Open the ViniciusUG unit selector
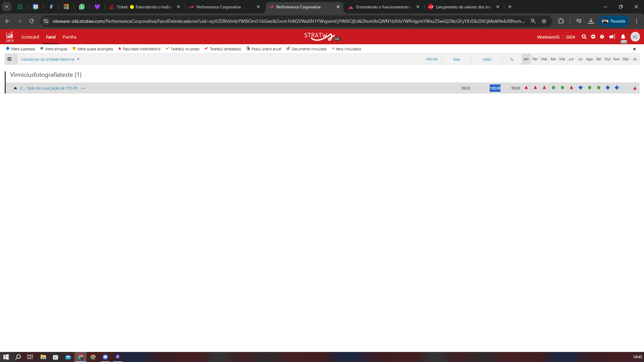The height and width of the screenshot is (362, 644). 548,37
